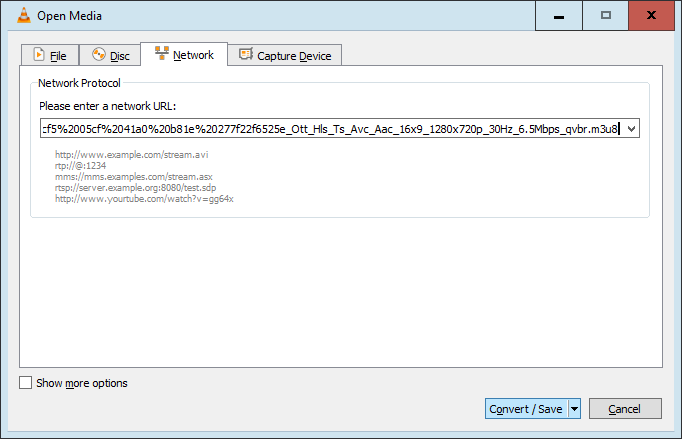This screenshot has width=682, height=439.
Task: Minimize the Open Media window
Action: tap(559, 16)
